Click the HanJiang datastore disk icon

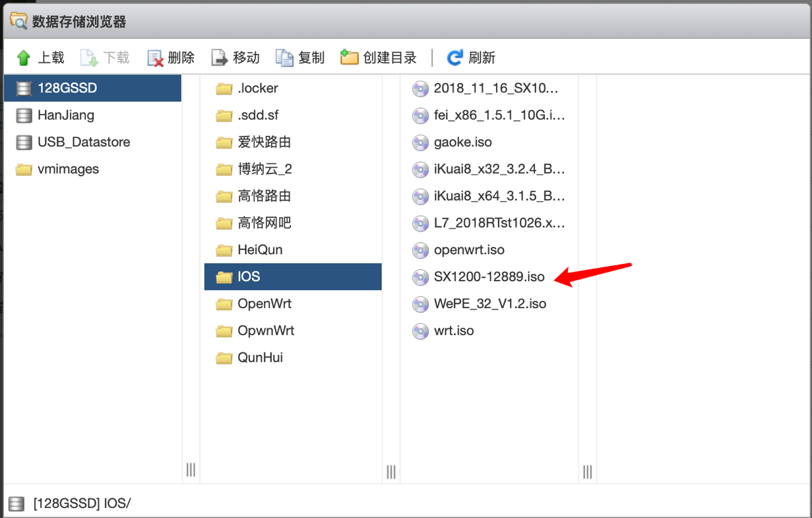(x=24, y=115)
